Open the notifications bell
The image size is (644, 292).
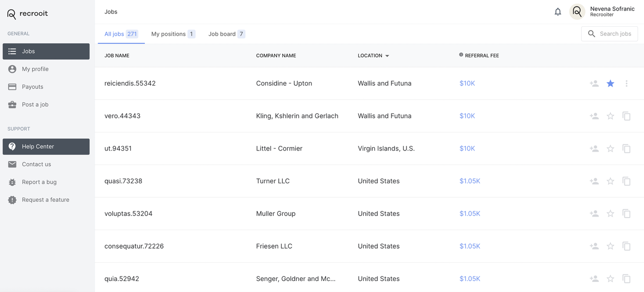557,12
